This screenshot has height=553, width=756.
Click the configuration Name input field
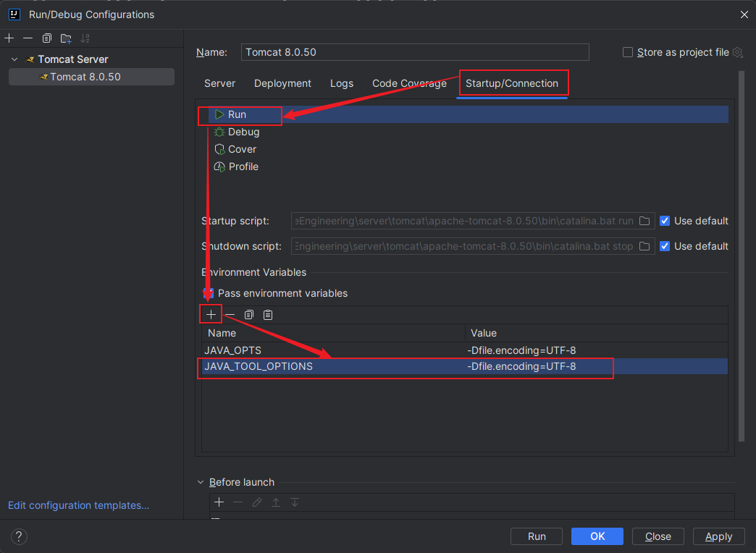pyautogui.click(x=415, y=52)
